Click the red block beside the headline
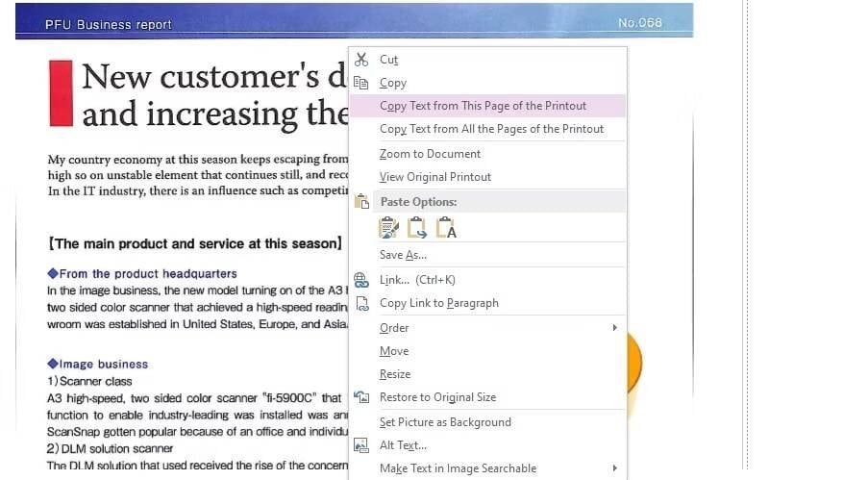Viewport: 868px width, 480px height. [61, 93]
